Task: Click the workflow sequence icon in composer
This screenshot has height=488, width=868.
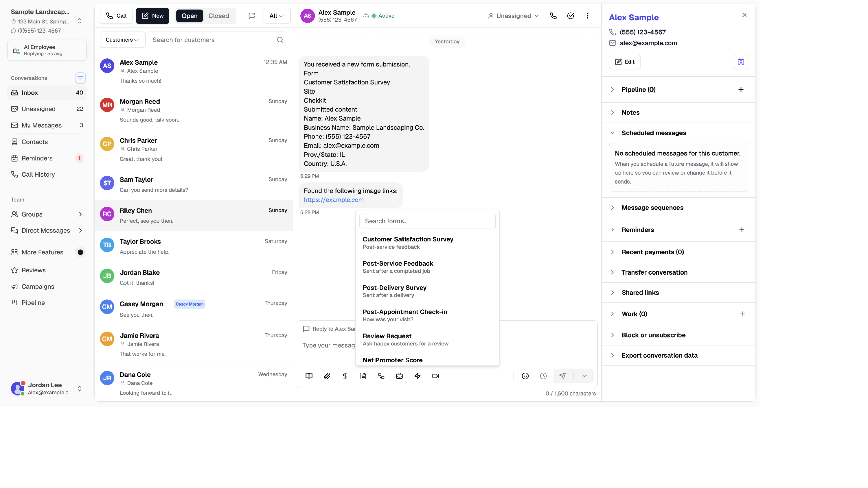Action: point(381,376)
